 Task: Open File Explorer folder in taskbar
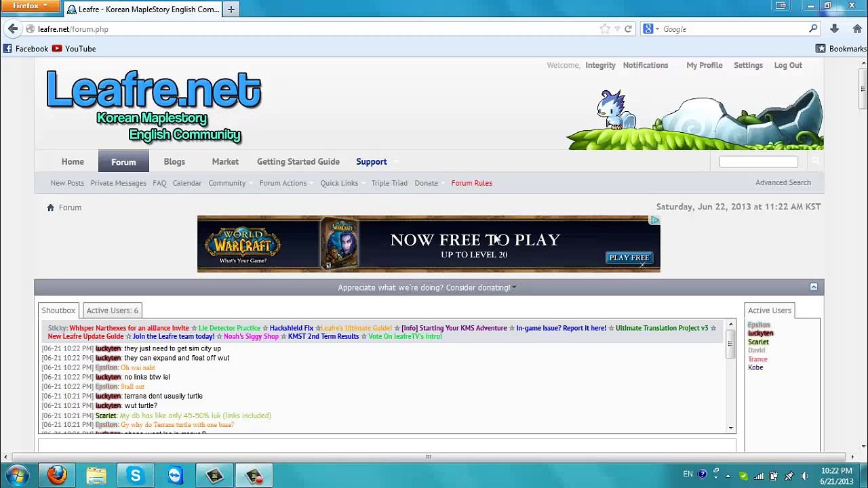click(x=96, y=475)
